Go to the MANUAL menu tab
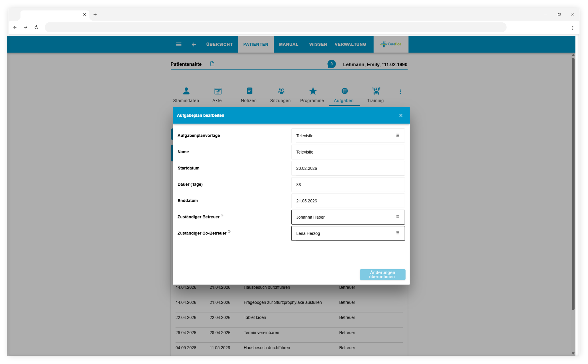The height and width of the screenshot is (364, 588). point(289,44)
